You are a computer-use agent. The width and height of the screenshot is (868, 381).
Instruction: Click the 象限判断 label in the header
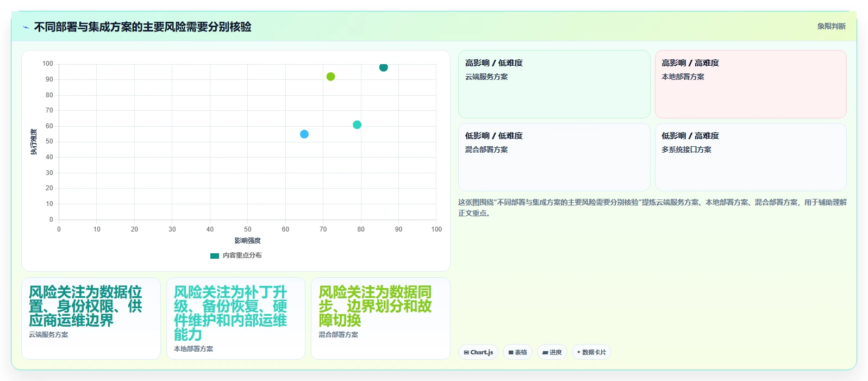[831, 26]
